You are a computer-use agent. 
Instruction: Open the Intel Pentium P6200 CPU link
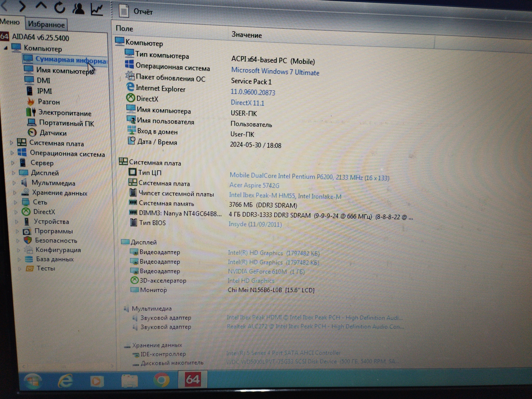coord(309,177)
